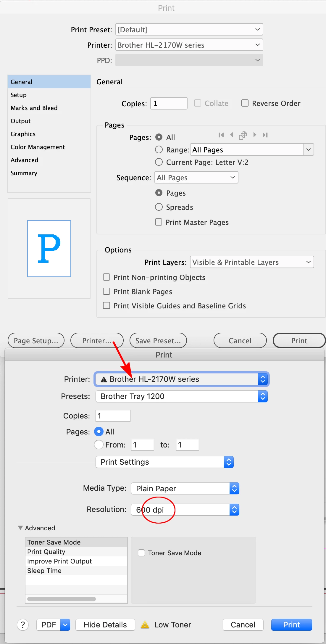Cancel the InDesign print dialog

click(240, 340)
